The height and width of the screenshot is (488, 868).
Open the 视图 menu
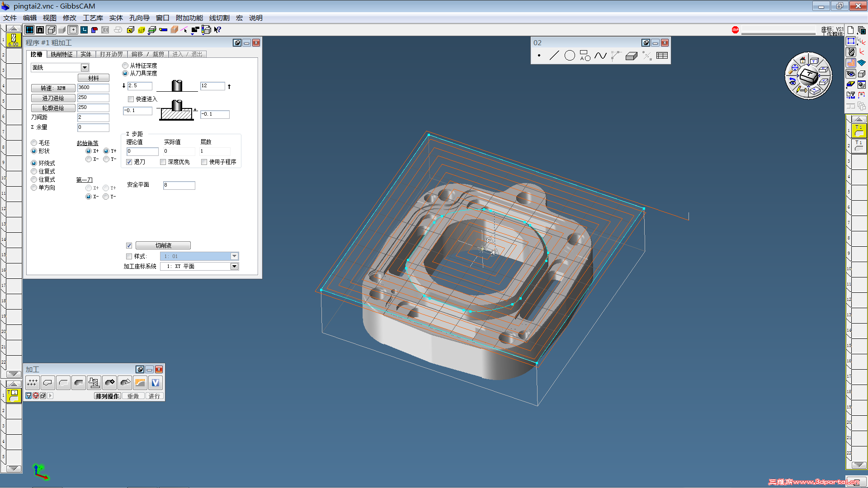coord(50,18)
